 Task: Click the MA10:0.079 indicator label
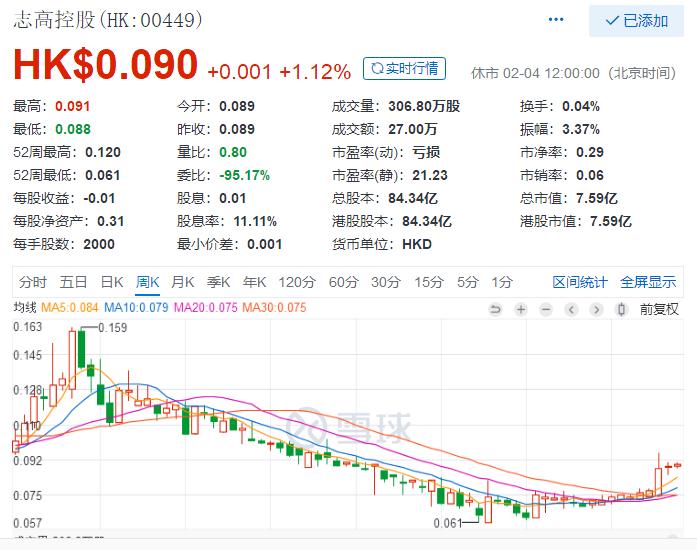point(136,308)
